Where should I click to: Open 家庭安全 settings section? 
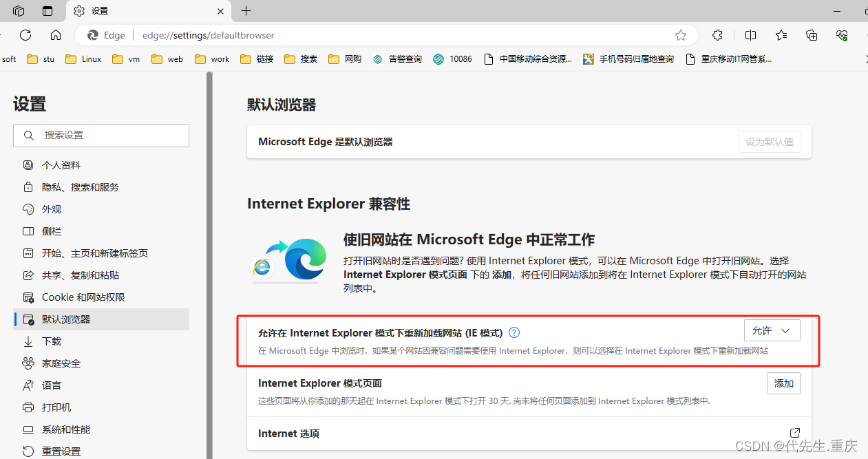pyautogui.click(x=101, y=363)
